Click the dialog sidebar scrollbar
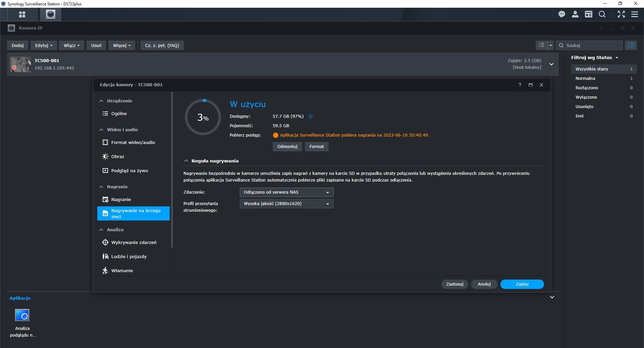Image resolution: width=644 pixels, height=348 pixels. pyautogui.click(x=172, y=170)
